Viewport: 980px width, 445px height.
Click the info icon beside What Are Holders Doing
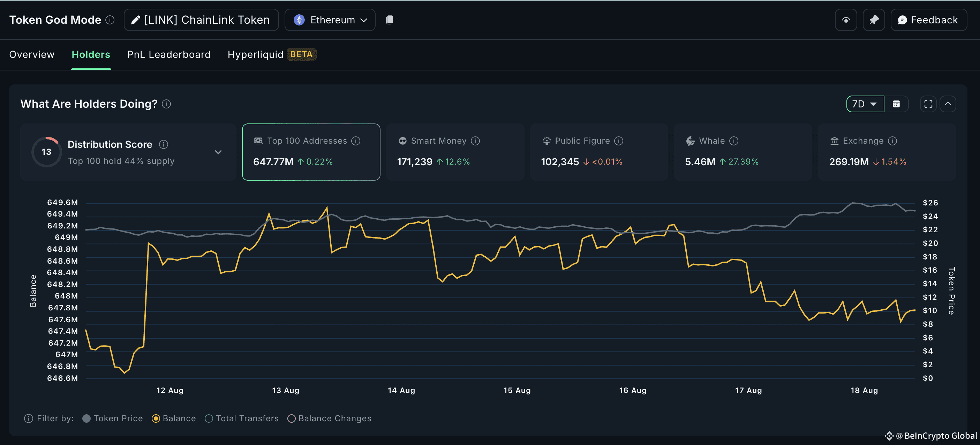coord(167,104)
